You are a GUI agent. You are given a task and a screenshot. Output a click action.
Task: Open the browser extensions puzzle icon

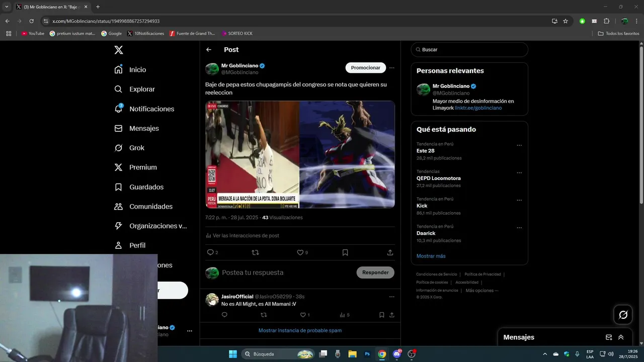(x=606, y=21)
